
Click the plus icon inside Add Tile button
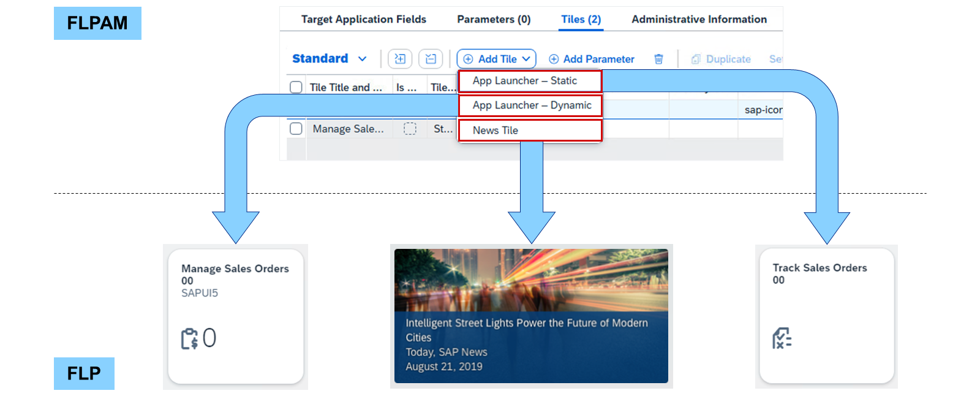click(468, 59)
